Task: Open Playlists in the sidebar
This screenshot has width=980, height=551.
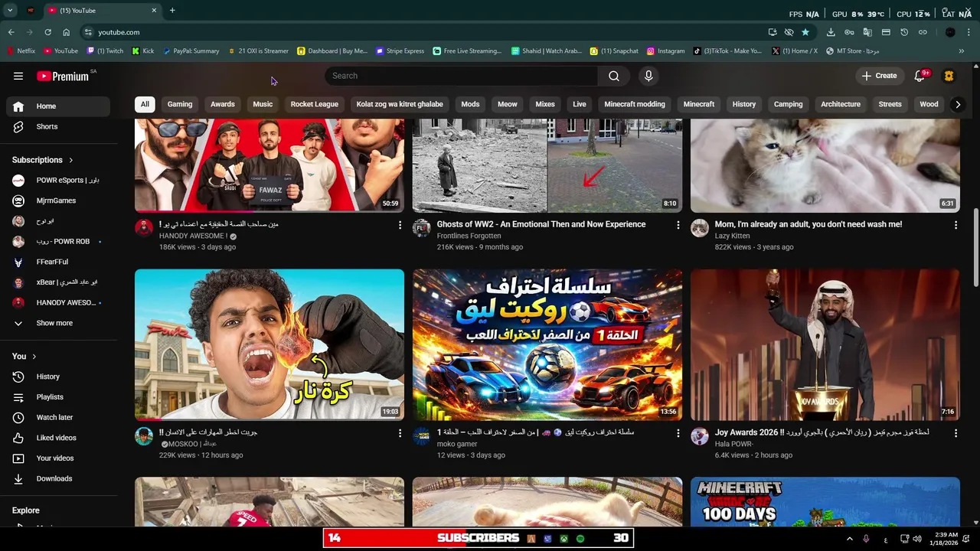Action: [x=58, y=397]
